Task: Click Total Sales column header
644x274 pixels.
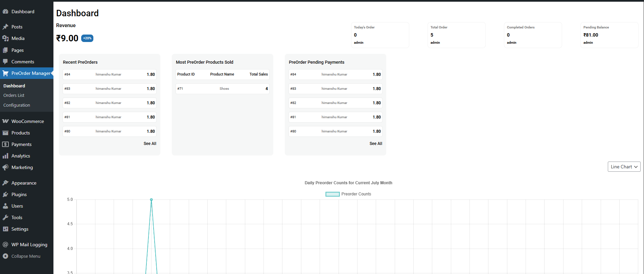Action: click(x=259, y=74)
